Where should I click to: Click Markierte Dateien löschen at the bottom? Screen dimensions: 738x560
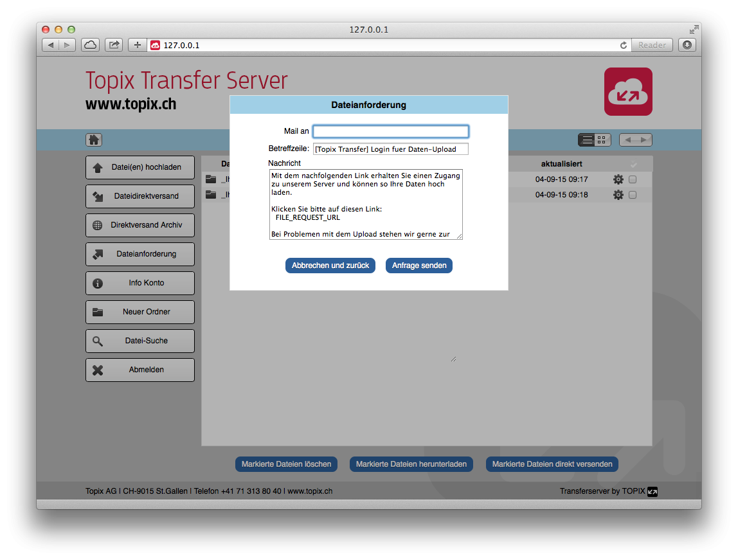(286, 464)
